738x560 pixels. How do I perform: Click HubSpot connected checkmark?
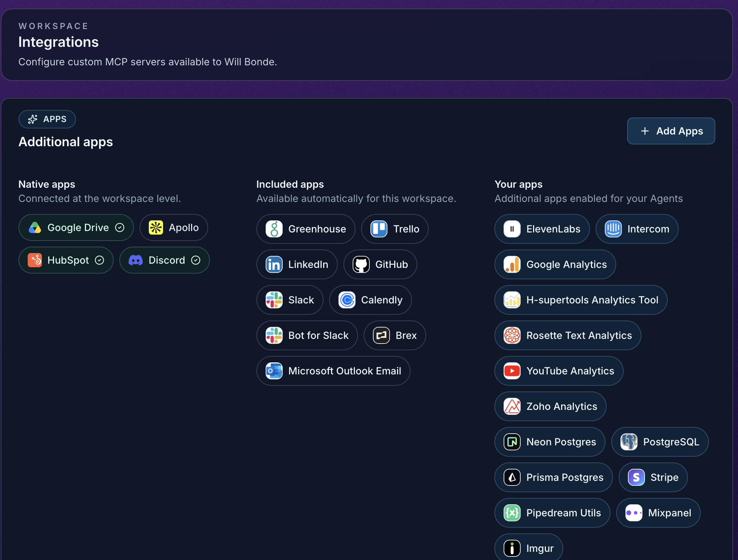coord(99,260)
